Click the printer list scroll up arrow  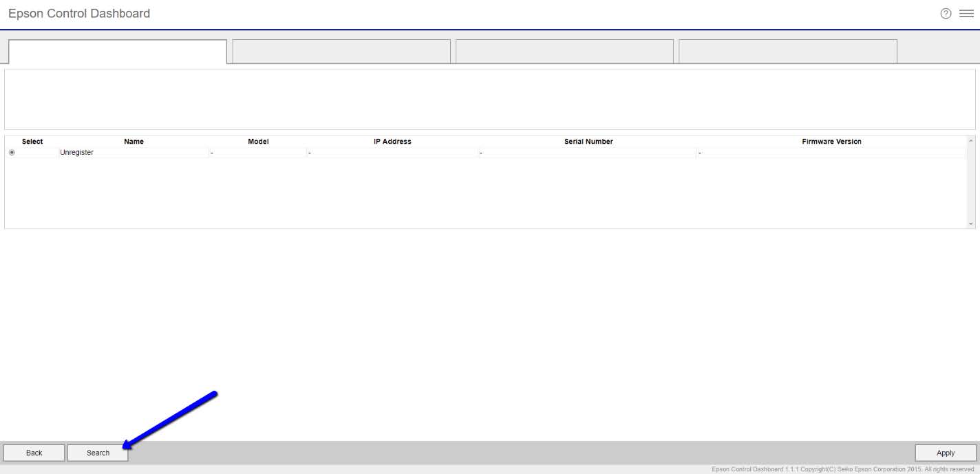pyautogui.click(x=971, y=140)
